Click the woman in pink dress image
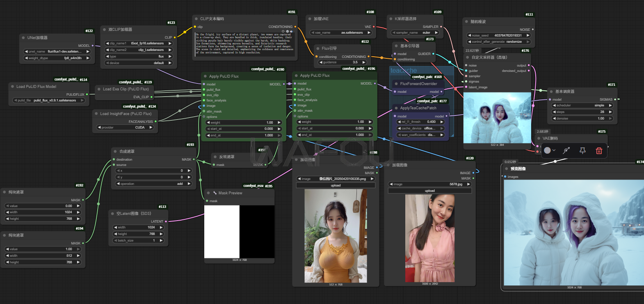Image resolution: width=644 pixels, height=304 pixels. (429, 238)
